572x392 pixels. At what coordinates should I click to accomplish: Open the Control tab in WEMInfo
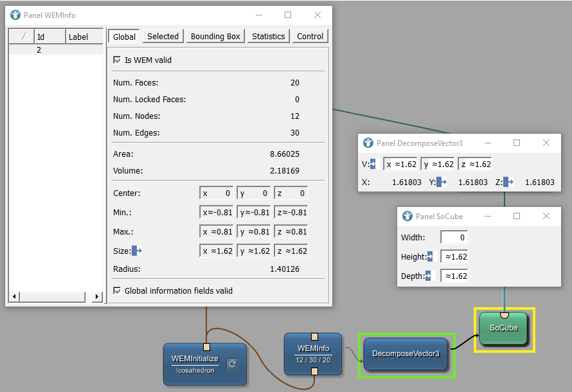[310, 36]
